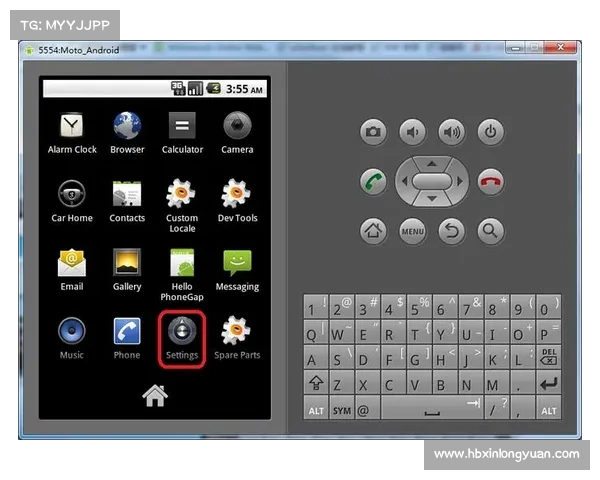The image size is (600, 480).
Task: Click the SYM key
Action: [x=342, y=408]
